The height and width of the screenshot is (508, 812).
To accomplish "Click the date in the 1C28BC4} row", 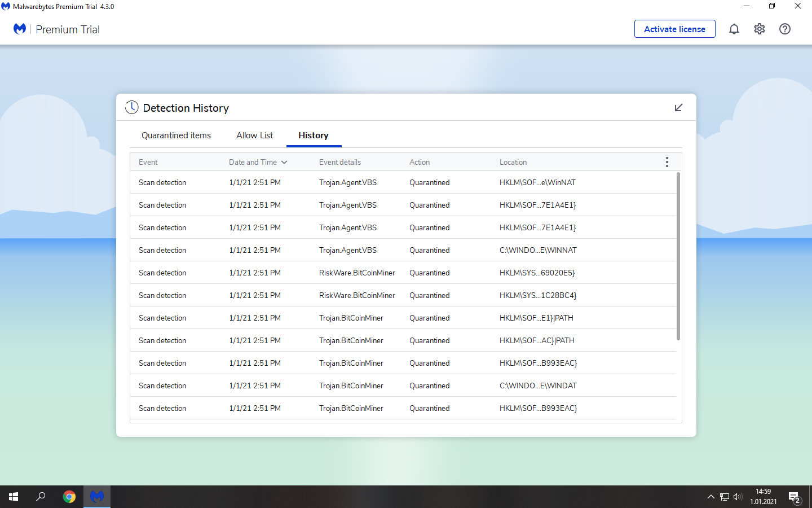I will pos(255,295).
